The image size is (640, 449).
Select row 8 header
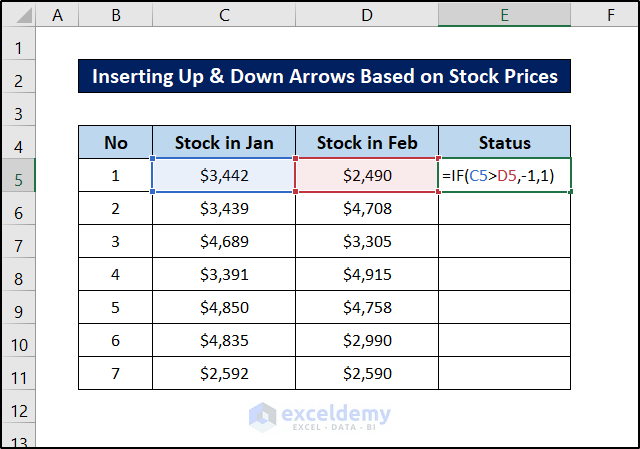pos(20,275)
